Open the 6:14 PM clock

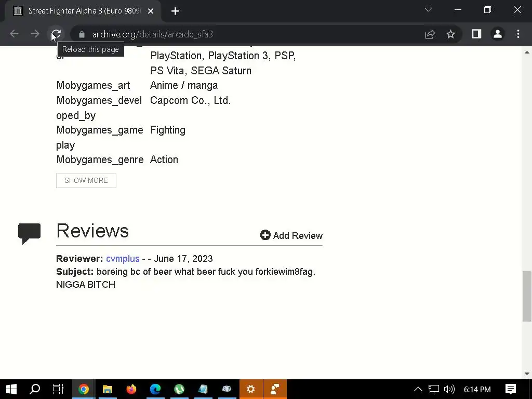coord(477,390)
